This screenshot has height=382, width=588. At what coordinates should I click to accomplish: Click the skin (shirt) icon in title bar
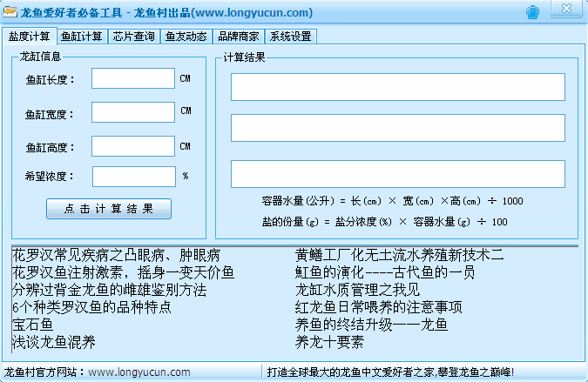click(533, 13)
